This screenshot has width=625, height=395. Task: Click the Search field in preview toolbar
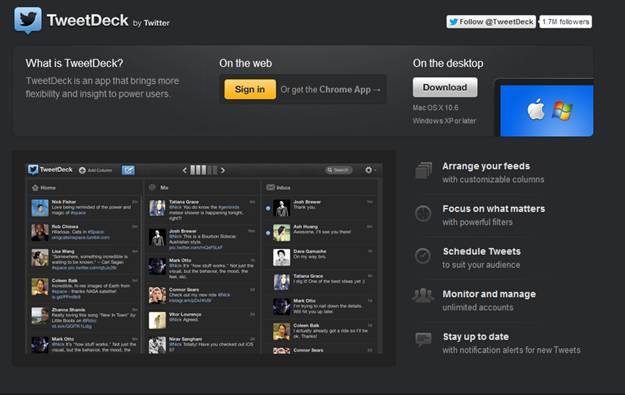[338, 170]
